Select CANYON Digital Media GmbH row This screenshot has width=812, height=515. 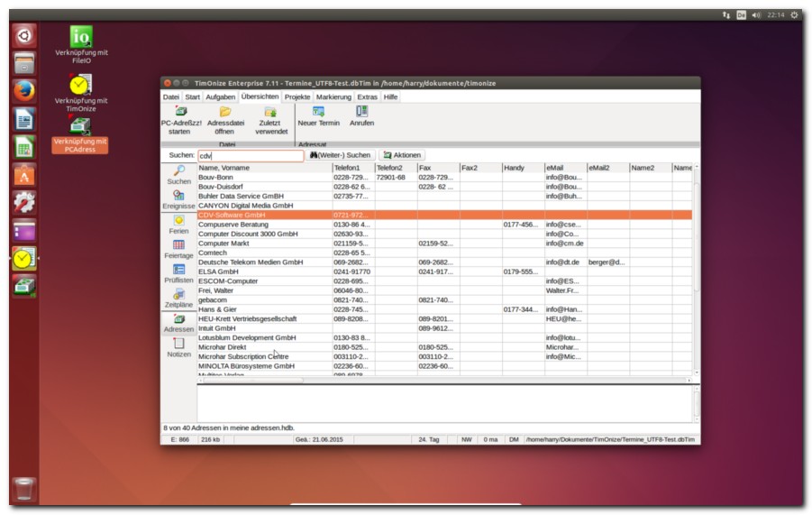[x=444, y=206]
